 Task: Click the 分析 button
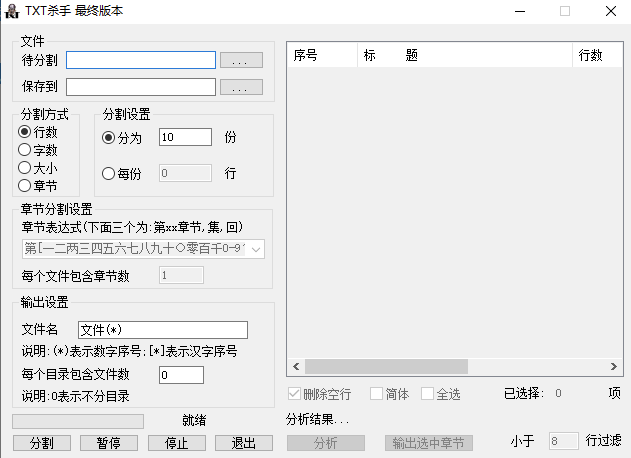(326, 443)
